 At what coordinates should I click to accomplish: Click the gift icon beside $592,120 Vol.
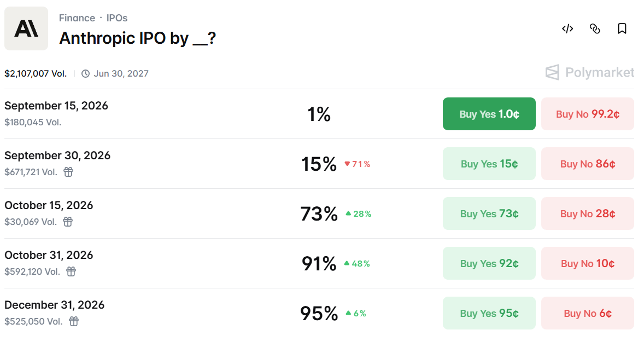[71, 271]
